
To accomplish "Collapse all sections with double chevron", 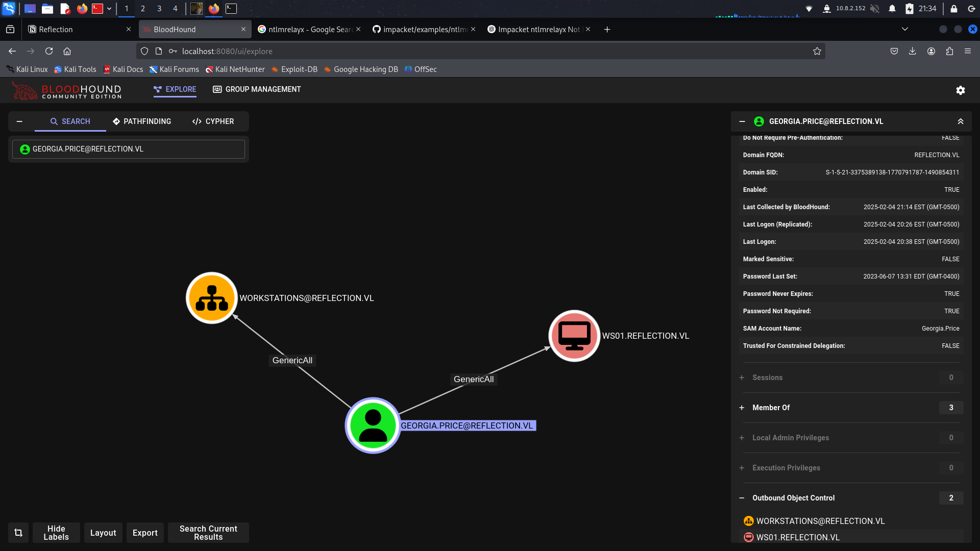I will 960,121.
